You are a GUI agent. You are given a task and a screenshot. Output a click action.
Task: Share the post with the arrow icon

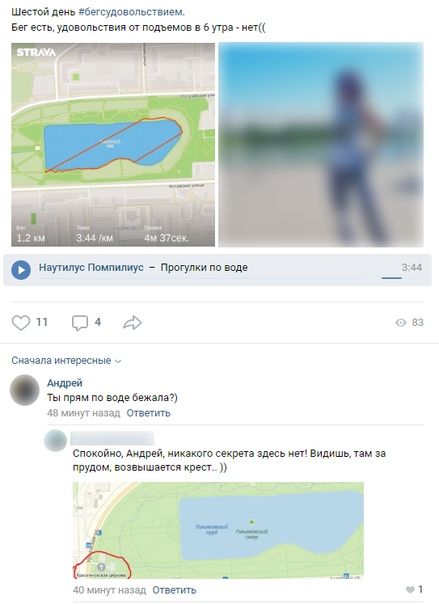[x=132, y=322]
